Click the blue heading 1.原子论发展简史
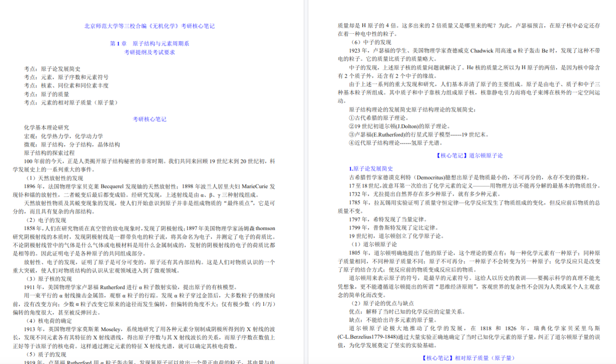Screen dimensions: 616x364 coord(371,169)
